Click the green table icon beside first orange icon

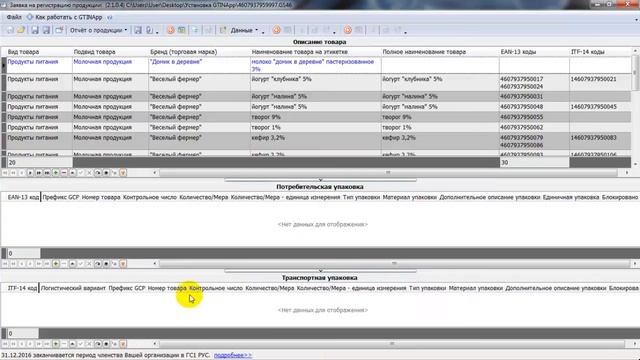pyautogui.click(x=182, y=30)
